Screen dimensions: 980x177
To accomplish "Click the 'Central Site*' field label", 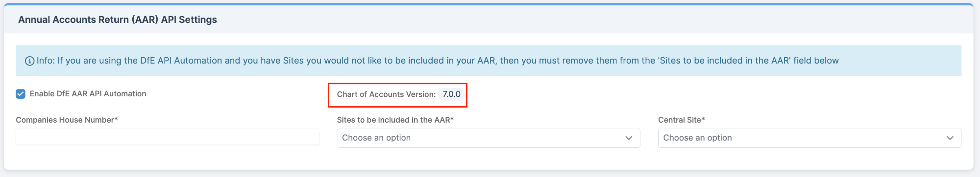I will [x=682, y=120].
